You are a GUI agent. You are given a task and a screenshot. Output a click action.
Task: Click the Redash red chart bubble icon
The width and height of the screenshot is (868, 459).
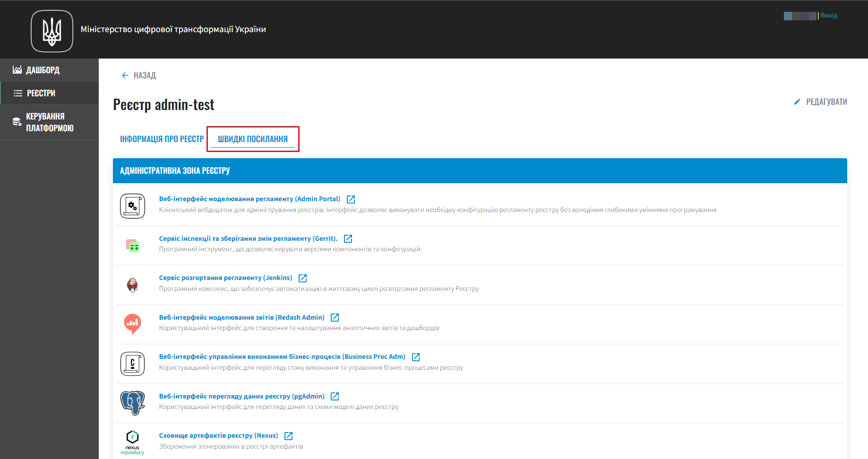coord(132,324)
